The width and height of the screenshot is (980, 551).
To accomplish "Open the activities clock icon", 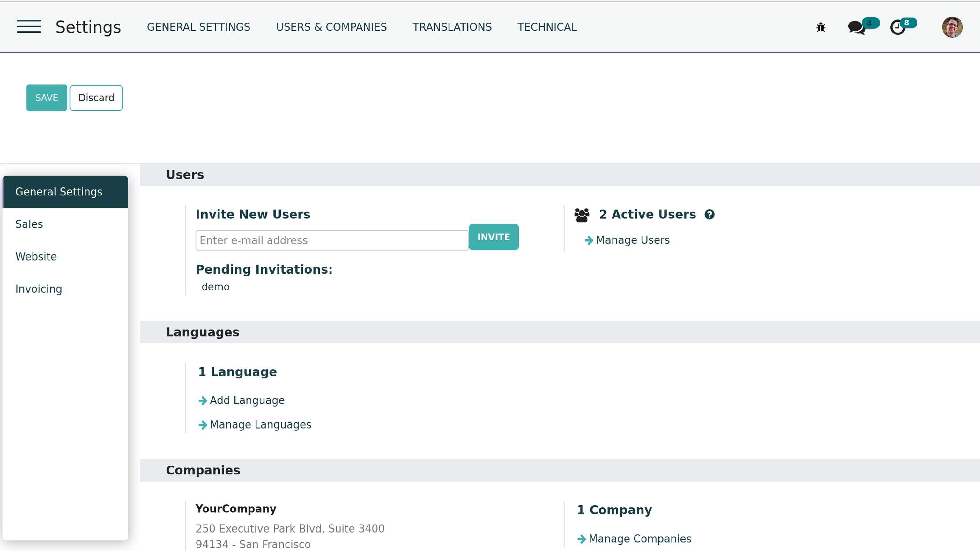I will (898, 28).
